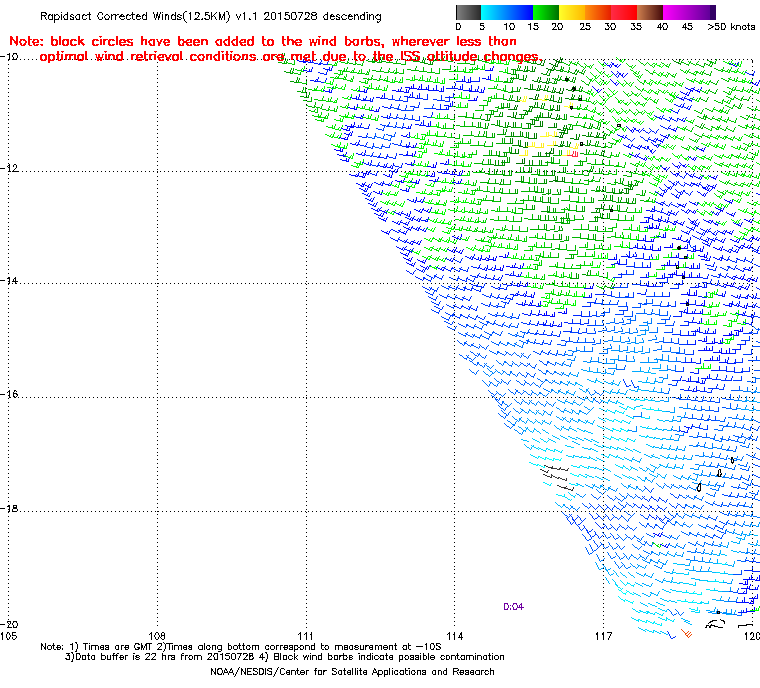Click the '108' longitude axis label

pos(157,636)
